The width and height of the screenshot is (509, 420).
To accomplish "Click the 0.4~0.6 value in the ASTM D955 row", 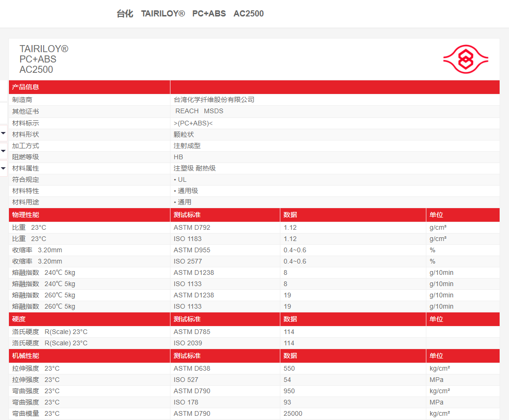I will click(295, 250).
